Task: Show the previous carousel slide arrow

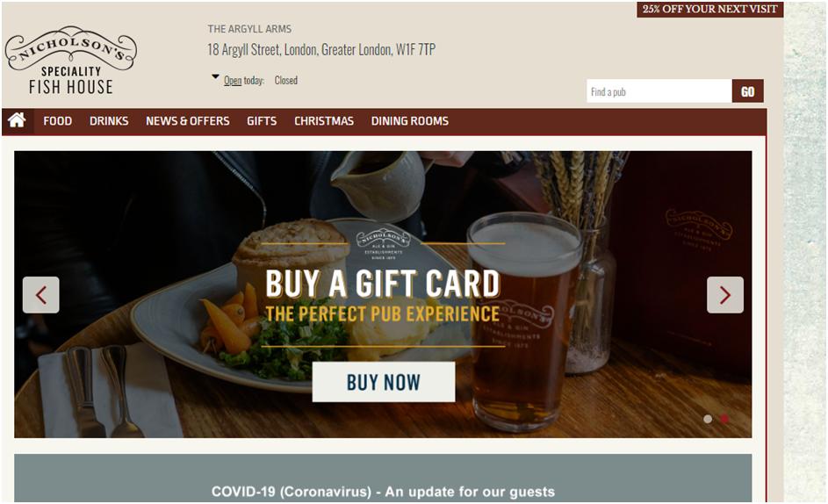Action: [x=41, y=295]
